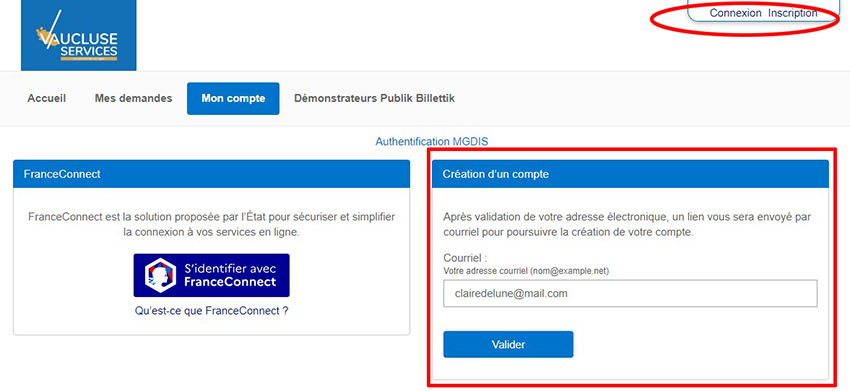Open the Qu'est-ce que FranceConnect ? link
The width and height of the screenshot is (850, 391).
click(x=211, y=311)
